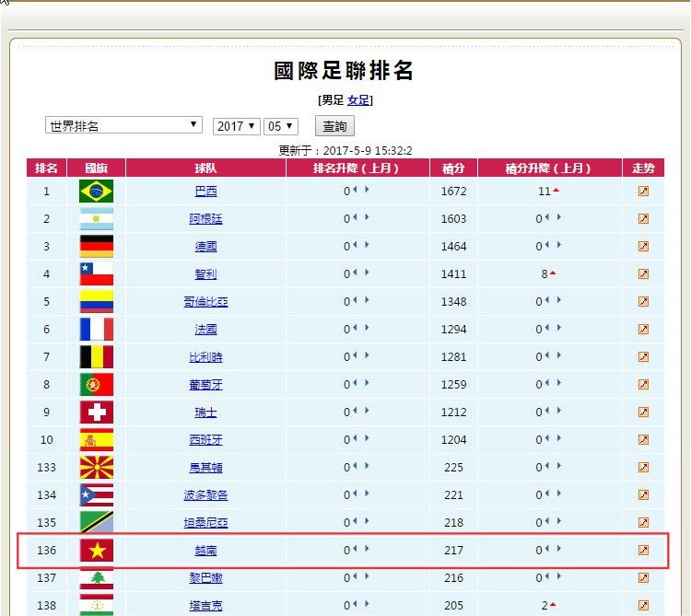Open the trend chart icon for 比利時

pos(643,356)
